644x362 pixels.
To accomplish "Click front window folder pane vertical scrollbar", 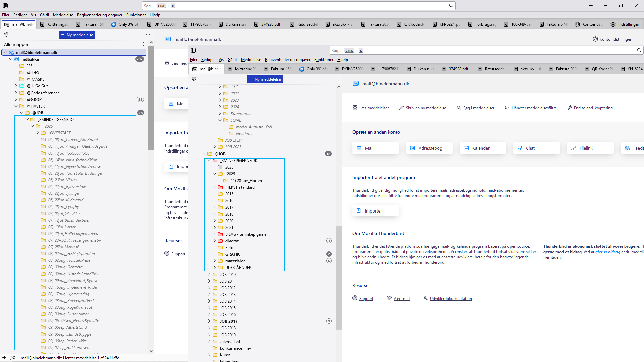I will [x=339, y=278].
